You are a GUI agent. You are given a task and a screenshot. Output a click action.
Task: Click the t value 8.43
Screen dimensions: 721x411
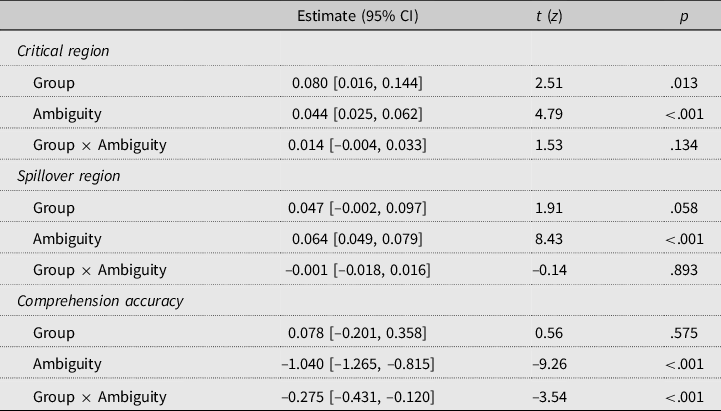click(549, 239)
